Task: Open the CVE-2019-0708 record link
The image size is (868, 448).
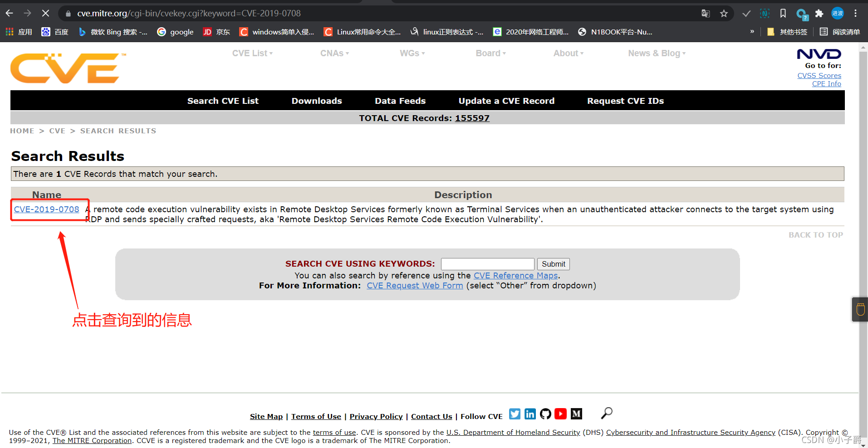Action: (x=46, y=209)
